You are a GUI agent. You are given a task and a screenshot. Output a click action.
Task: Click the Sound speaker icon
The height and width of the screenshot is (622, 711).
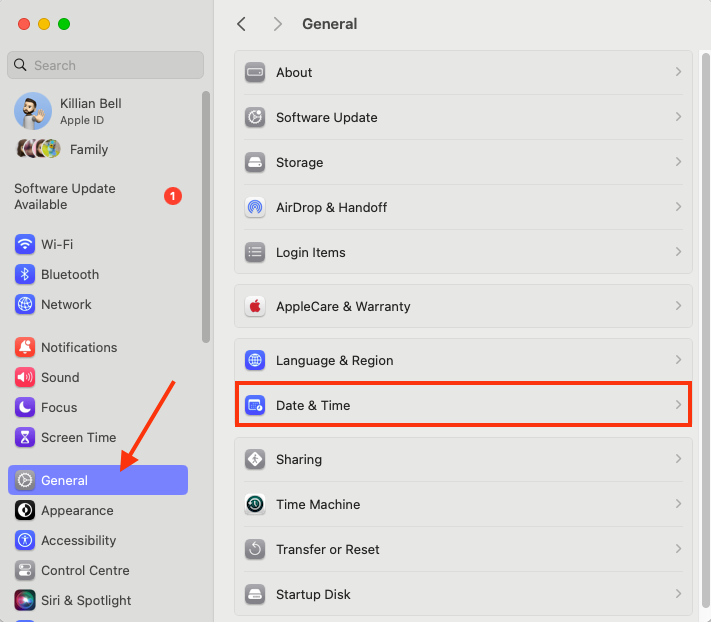[25, 377]
